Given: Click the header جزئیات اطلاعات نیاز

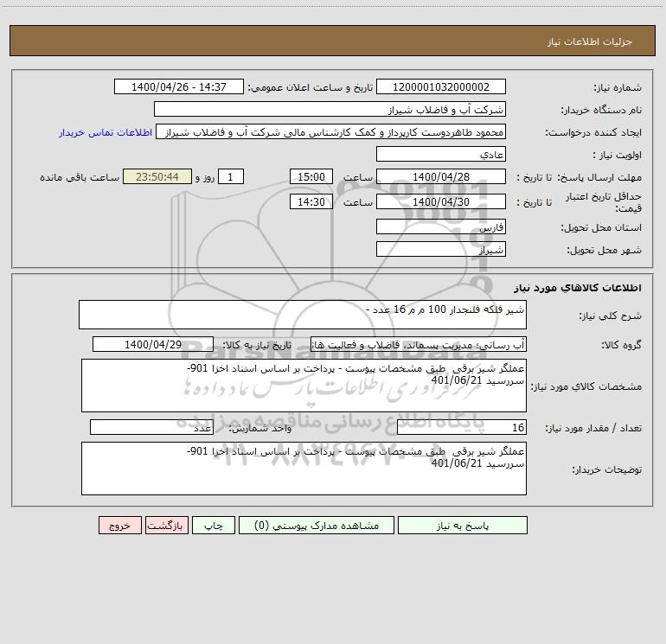Looking at the screenshot, I should click(590, 41).
